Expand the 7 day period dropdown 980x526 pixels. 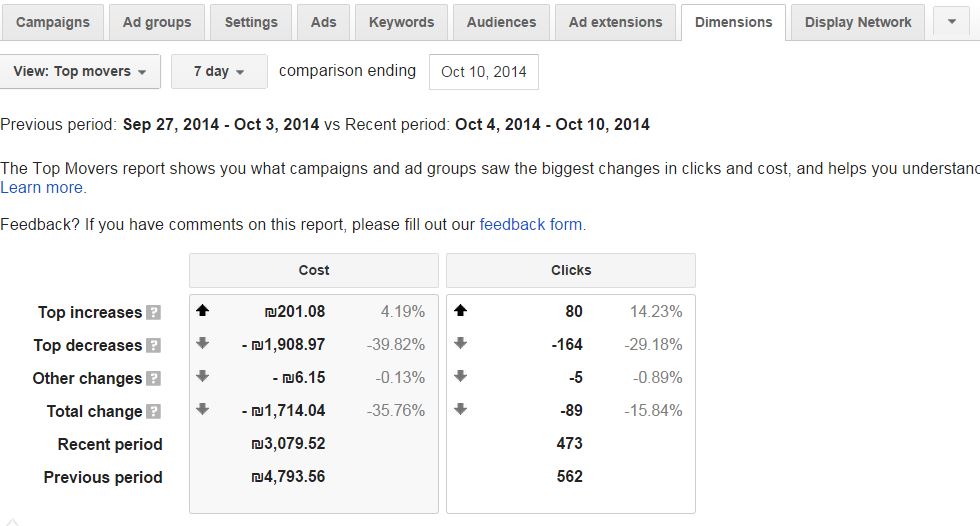tap(218, 72)
